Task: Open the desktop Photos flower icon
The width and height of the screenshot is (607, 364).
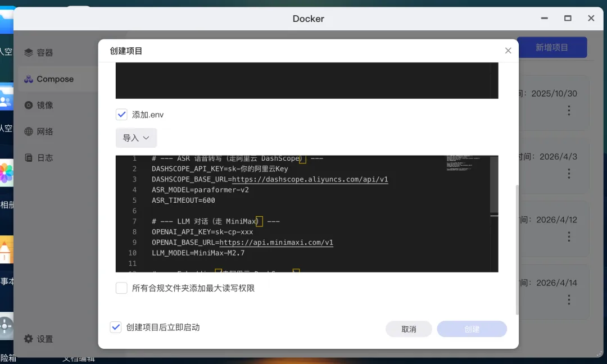Action: 6,173
